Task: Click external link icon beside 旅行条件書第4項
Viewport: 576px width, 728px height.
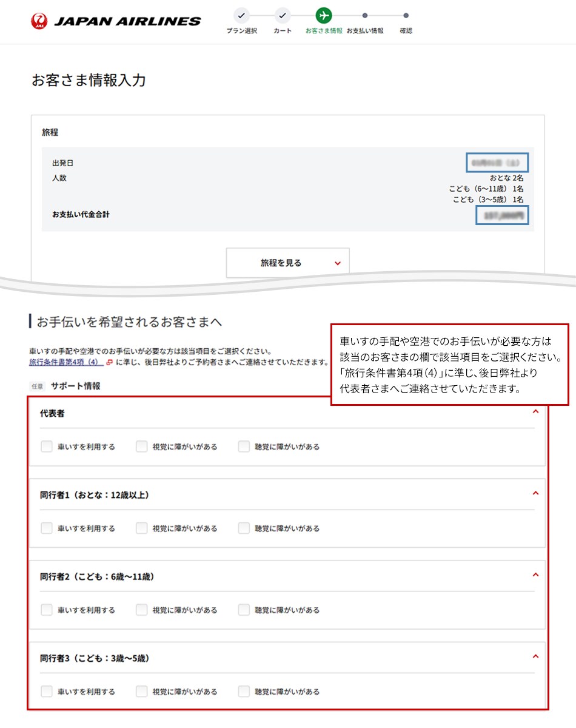Action: pos(109,362)
